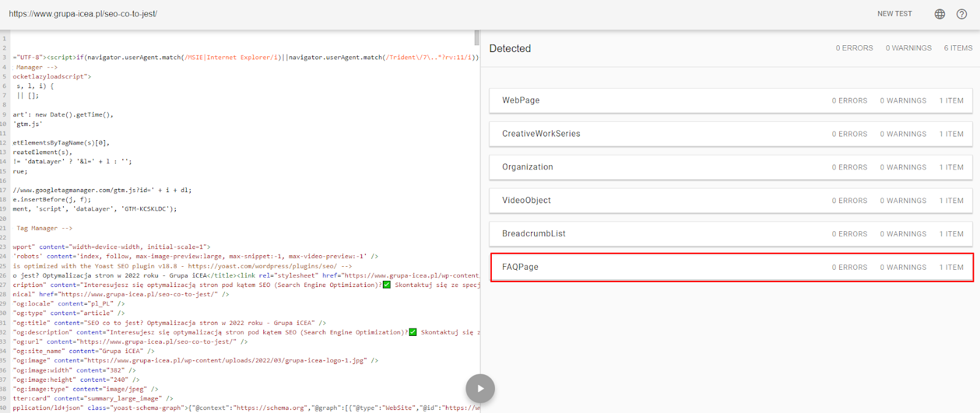The image size is (980, 413).
Task: Open the BreadcrumbList detected item
Action: click(x=731, y=234)
